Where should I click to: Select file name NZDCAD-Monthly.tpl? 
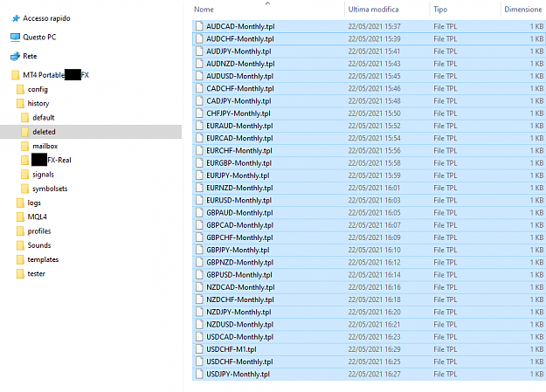point(240,287)
